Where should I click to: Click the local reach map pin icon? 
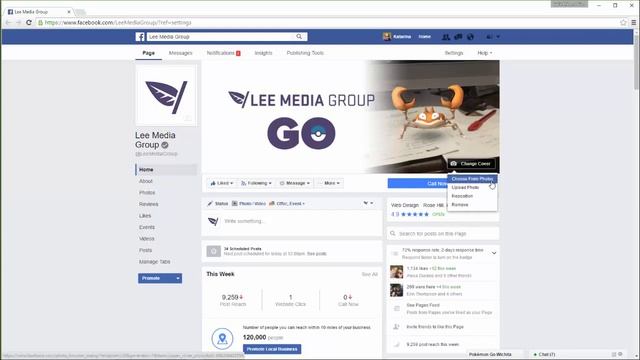[x=222, y=338]
